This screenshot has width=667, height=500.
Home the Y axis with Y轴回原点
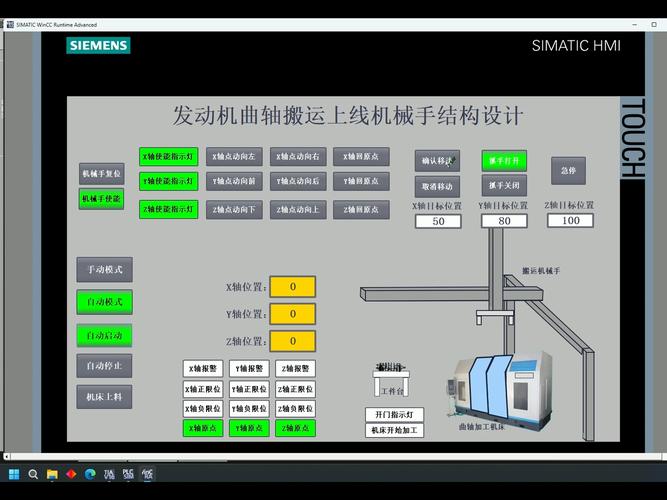[x=361, y=181]
